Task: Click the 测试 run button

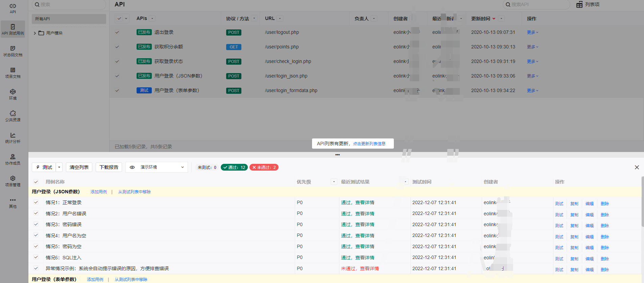Action: pyautogui.click(x=44, y=167)
